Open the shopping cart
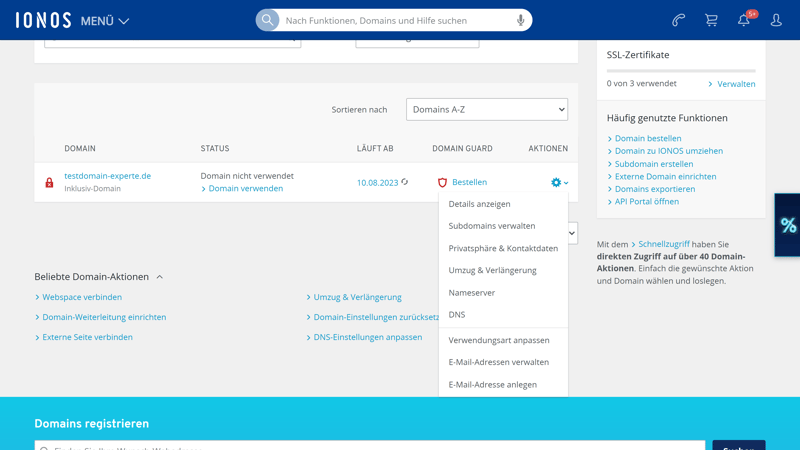Image resolution: width=800 pixels, height=450 pixels. point(711,20)
